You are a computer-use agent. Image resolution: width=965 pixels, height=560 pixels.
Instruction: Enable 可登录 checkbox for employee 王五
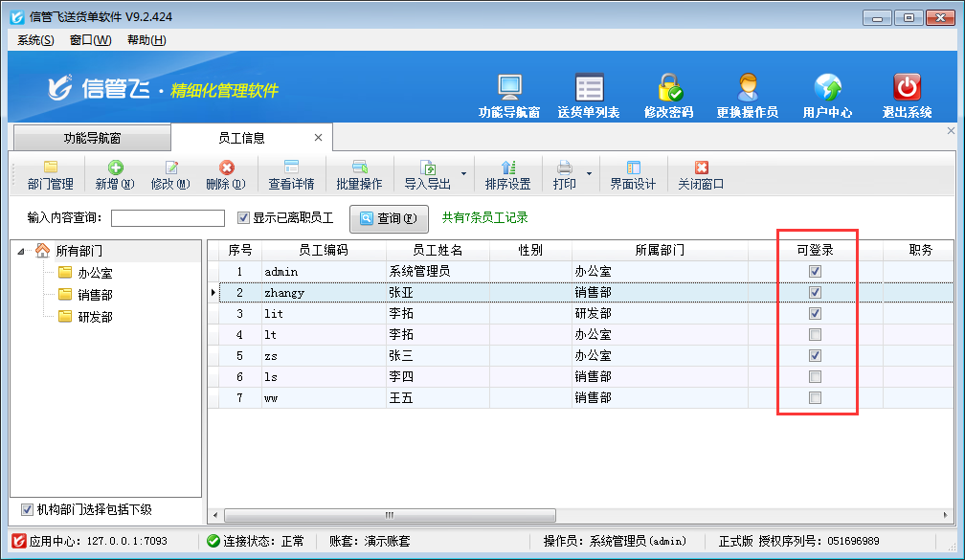point(815,397)
